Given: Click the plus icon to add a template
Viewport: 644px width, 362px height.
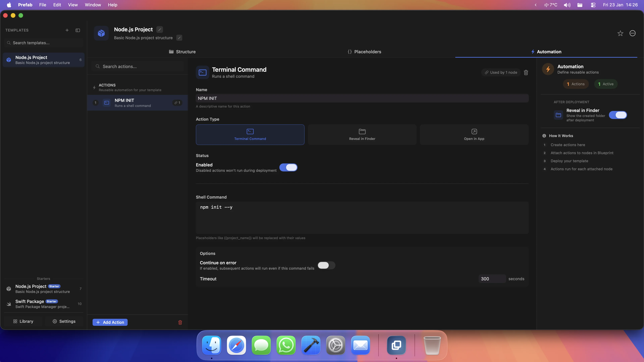Looking at the screenshot, I should (x=67, y=30).
